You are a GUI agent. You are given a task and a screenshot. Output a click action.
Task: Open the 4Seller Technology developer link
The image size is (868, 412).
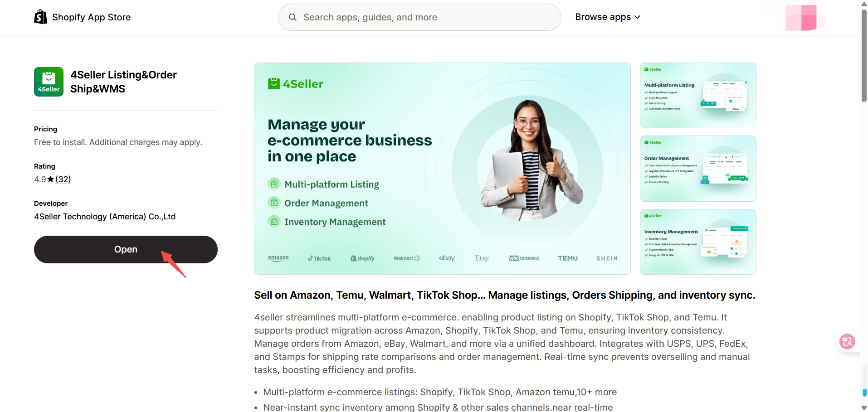[105, 217]
